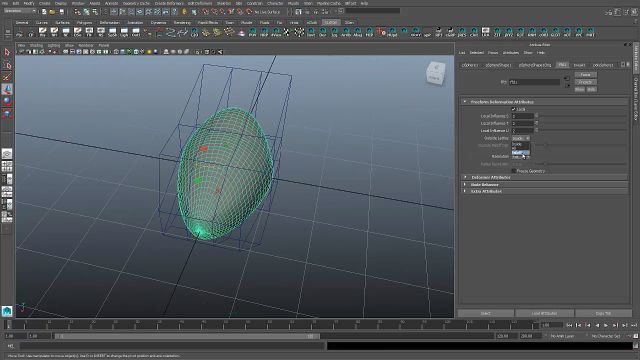This screenshot has height=360, width=640.
Task: Click the view cube in viewport
Action: coord(435,73)
